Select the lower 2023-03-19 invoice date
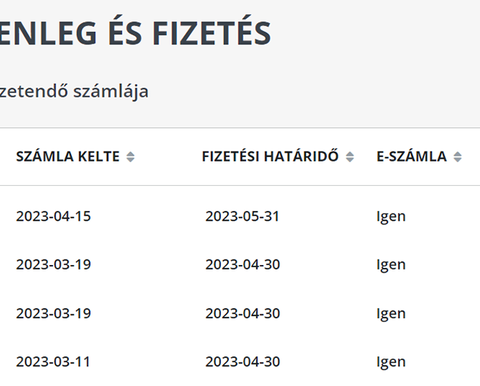 point(53,314)
